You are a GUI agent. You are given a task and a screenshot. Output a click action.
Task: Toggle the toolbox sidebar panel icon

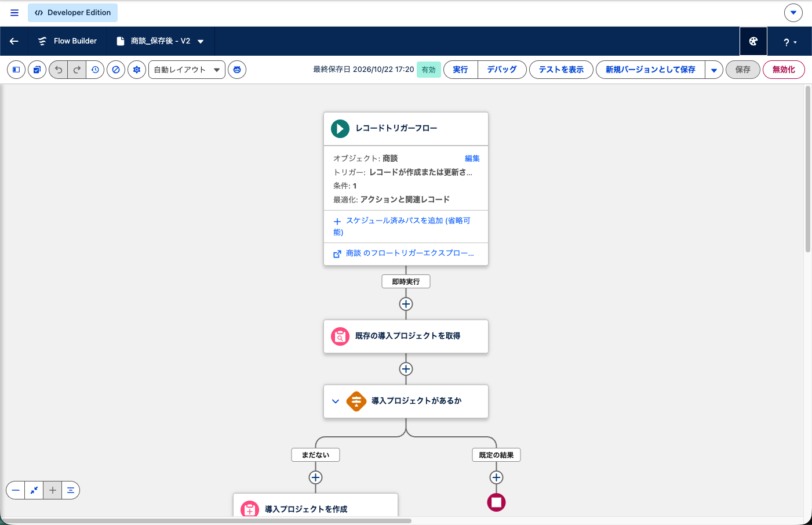click(16, 70)
